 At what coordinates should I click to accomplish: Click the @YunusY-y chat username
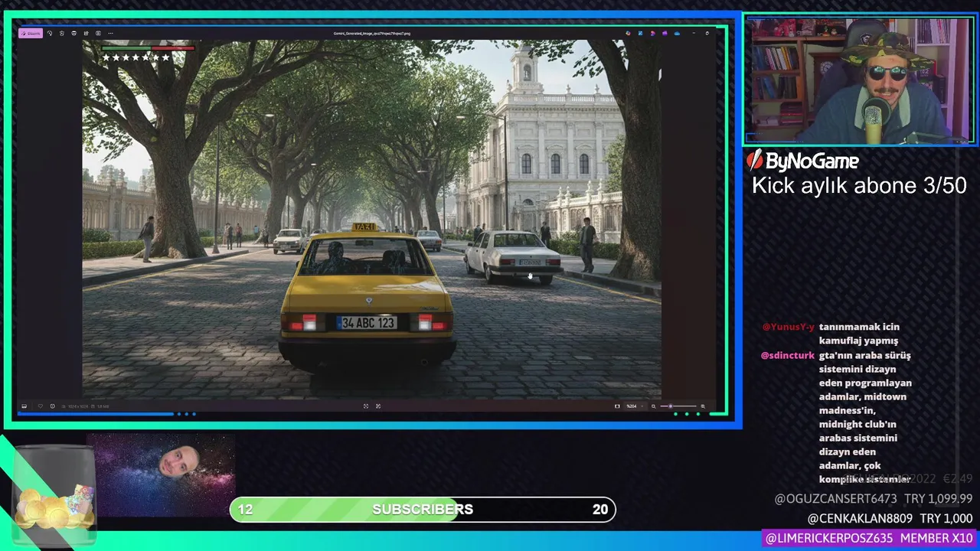[789, 327]
